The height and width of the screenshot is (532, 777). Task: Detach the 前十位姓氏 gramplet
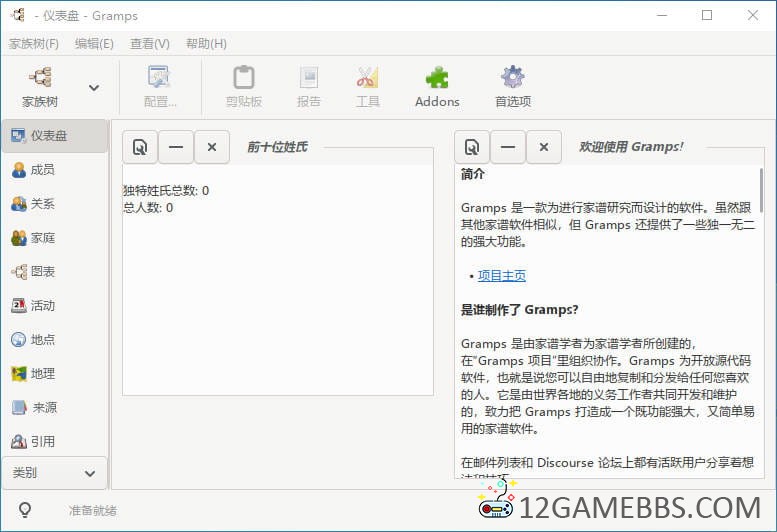[x=140, y=147]
